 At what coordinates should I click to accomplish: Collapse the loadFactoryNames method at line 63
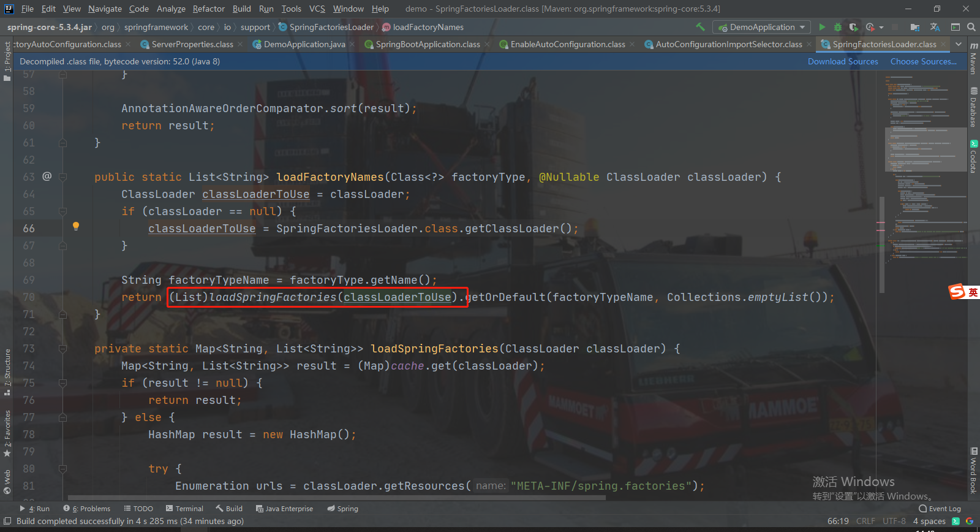[63, 177]
